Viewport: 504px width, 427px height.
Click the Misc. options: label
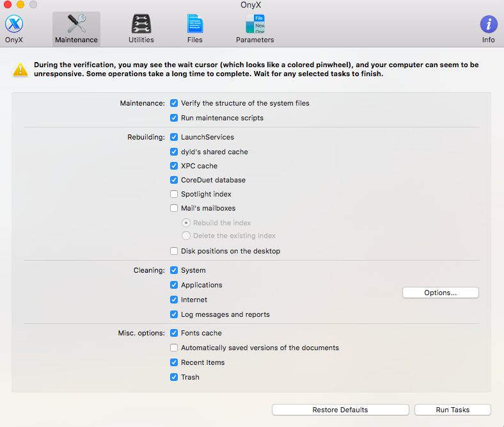[141, 333]
